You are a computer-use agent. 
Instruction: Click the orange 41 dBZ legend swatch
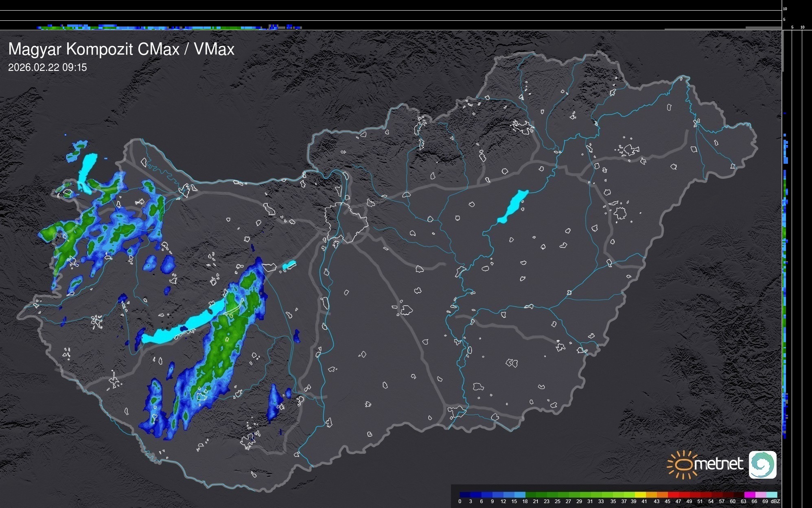651,495
